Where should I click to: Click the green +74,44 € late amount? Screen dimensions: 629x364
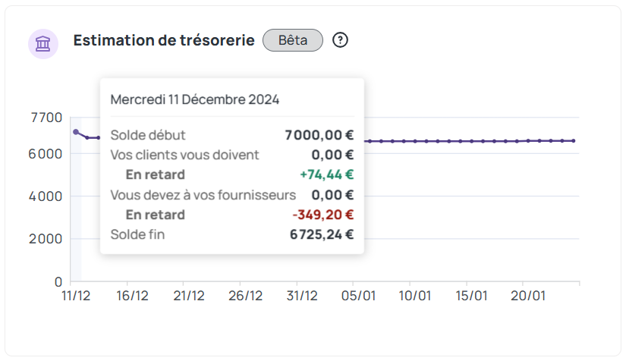point(327,174)
